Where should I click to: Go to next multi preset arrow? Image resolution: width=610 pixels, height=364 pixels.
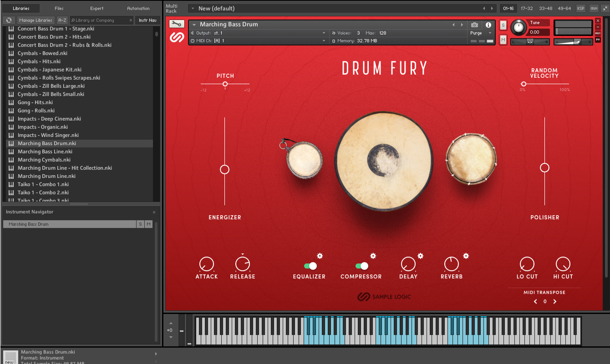[492, 9]
